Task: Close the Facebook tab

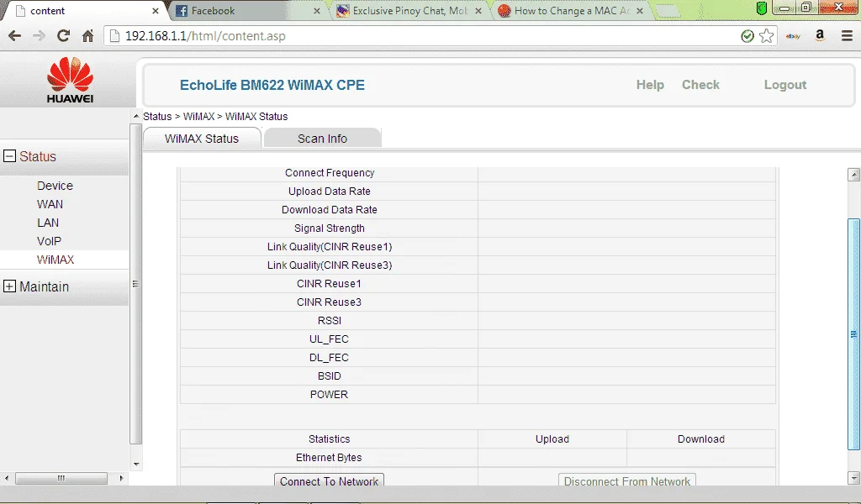Action: 317,11
